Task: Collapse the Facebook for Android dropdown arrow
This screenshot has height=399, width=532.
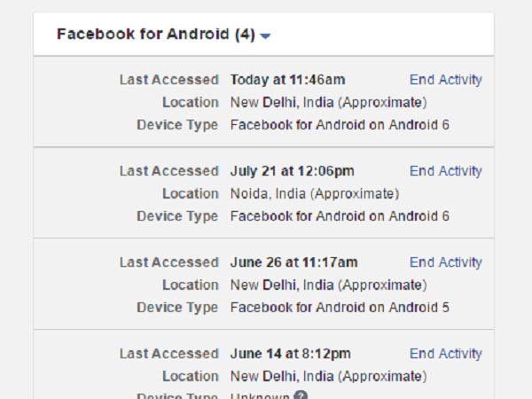Action: (266, 36)
